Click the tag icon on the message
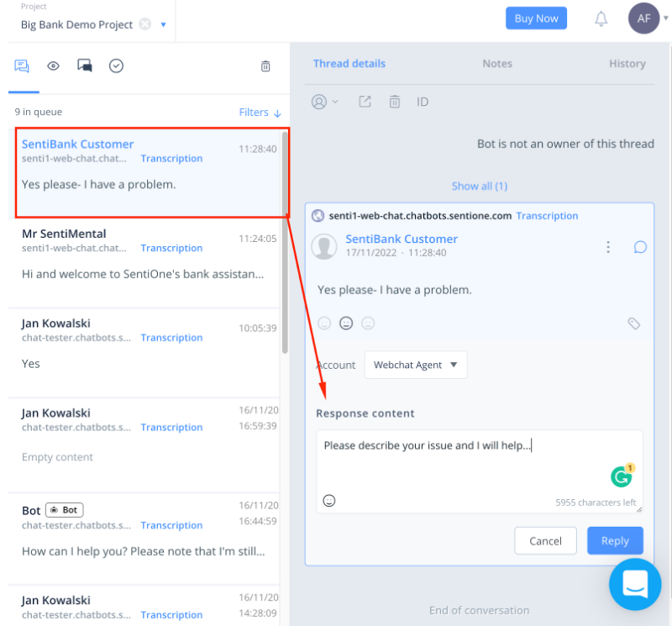The image size is (672, 626). (x=633, y=324)
